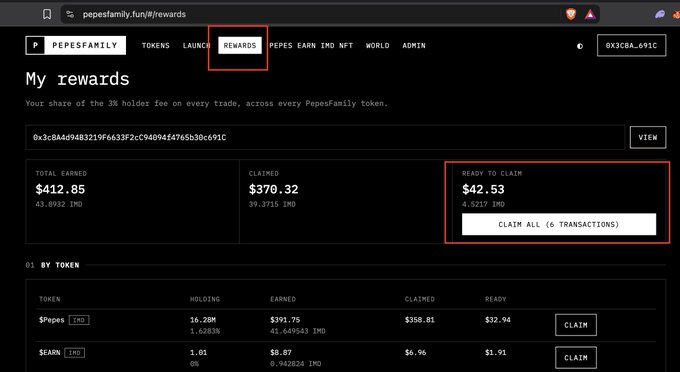Click $EARN earned $8.87

(x=281, y=352)
